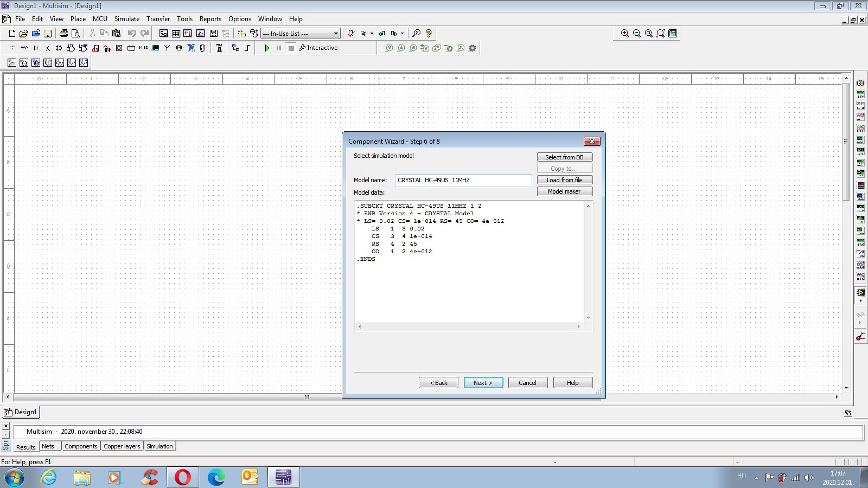Click Select from DB in wizard
This screenshot has width=868, height=488.
click(565, 157)
